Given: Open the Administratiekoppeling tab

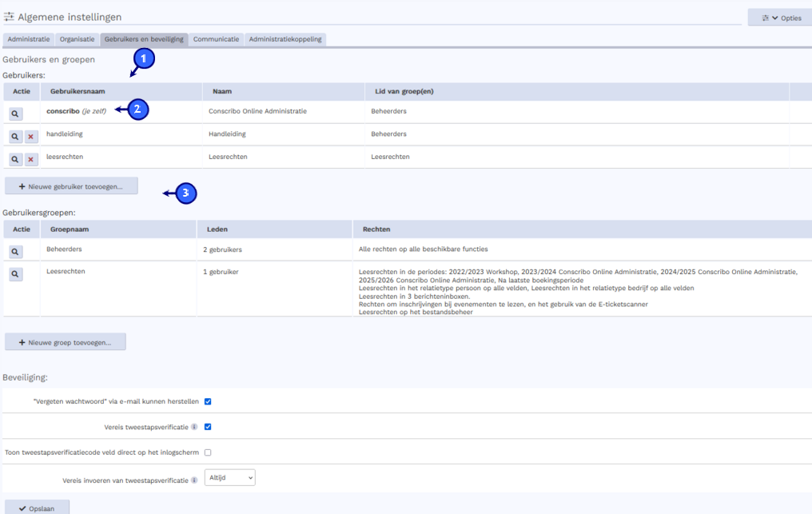Looking at the screenshot, I should pyautogui.click(x=285, y=39).
